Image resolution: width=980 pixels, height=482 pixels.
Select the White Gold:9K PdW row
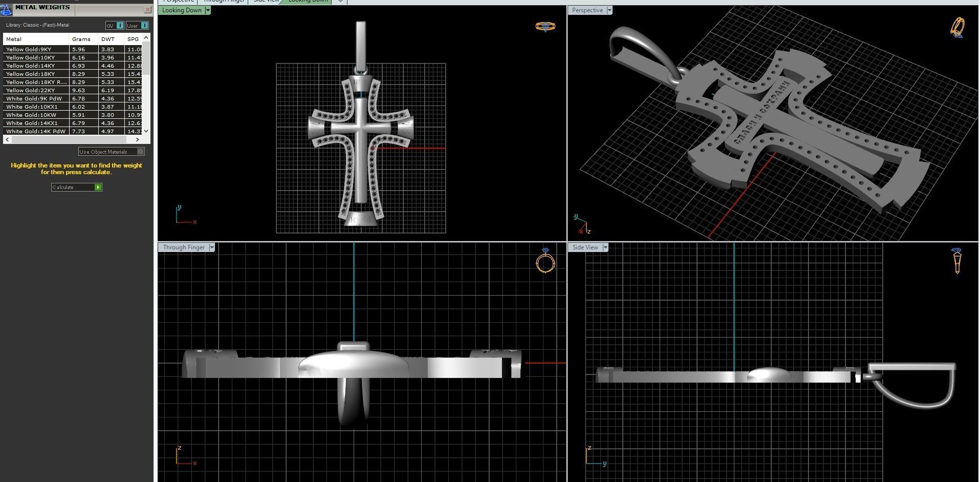pos(73,98)
